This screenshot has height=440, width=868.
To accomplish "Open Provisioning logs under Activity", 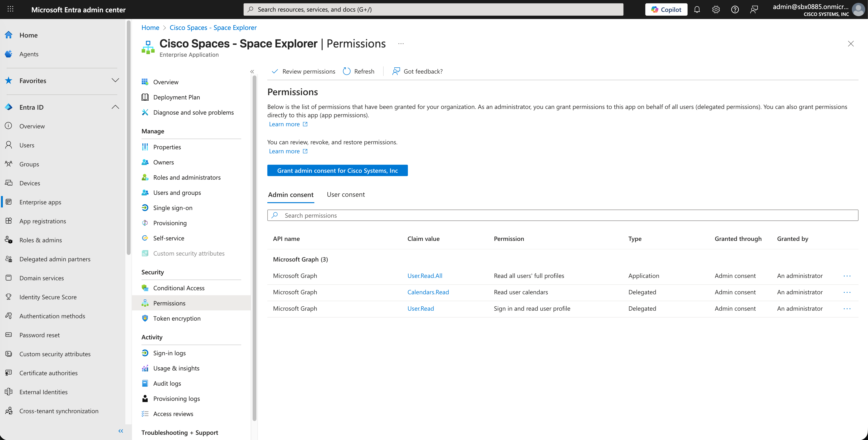I will (x=176, y=398).
